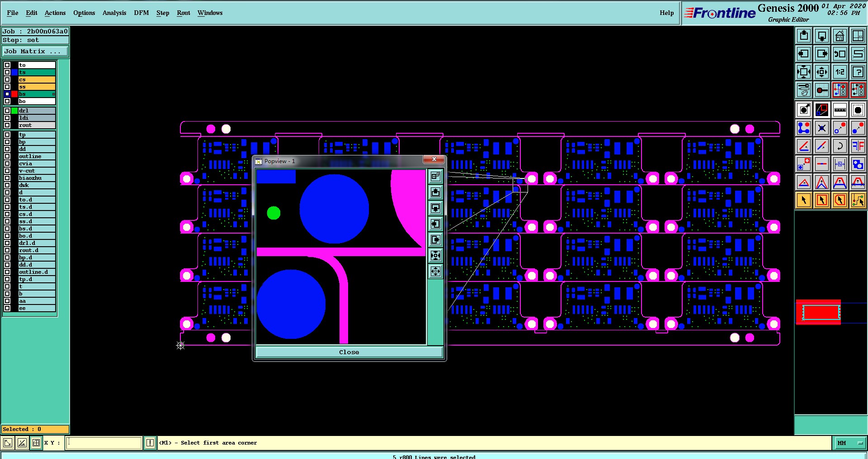Click the pan right arrow icon
Screen dimensions: 868x459
[822, 54]
